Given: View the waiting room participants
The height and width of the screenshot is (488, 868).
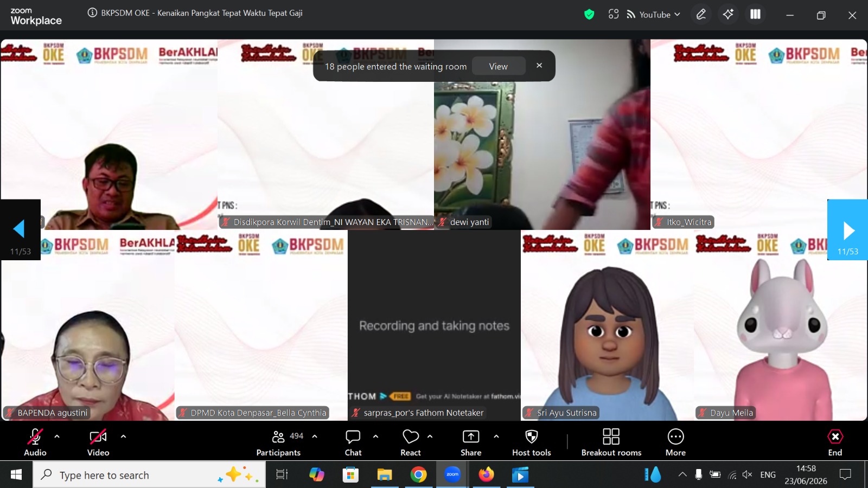Looking at the screenshot, I should (499, 66).
